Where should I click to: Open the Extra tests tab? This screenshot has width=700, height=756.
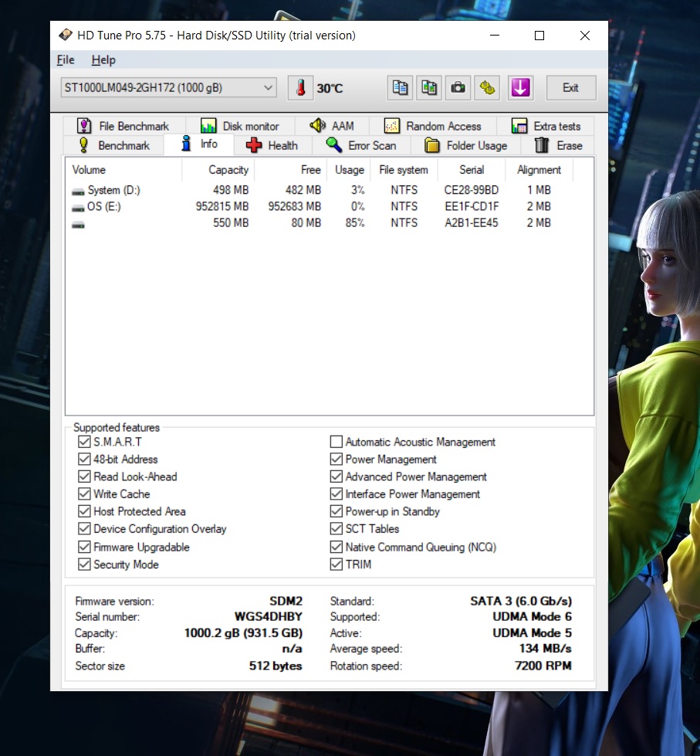click(x=546, y=127)
